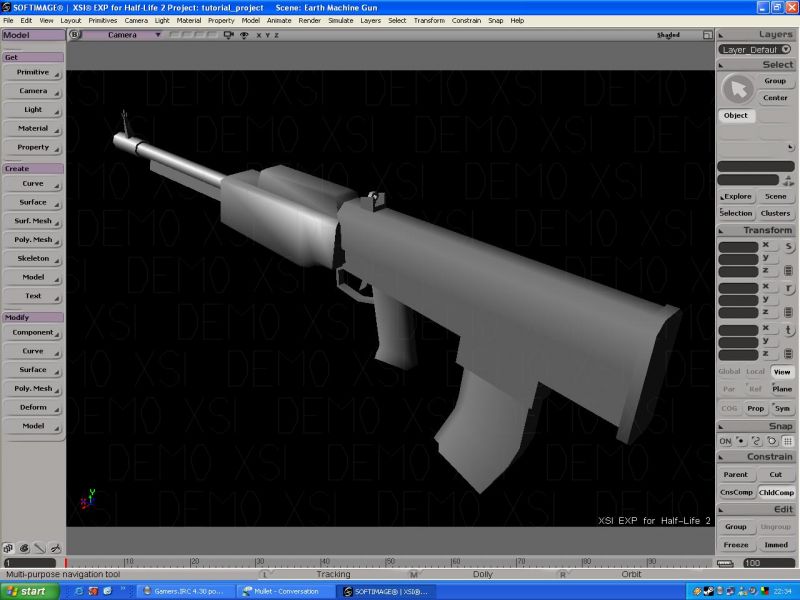
Task: Click the Freeze button in Edit
Action: tap(736, 545)
